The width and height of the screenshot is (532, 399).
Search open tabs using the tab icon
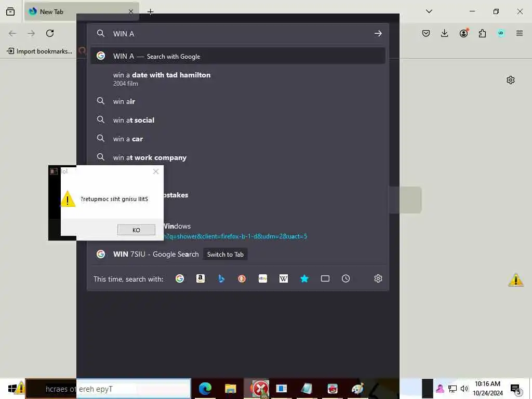(325, 279)
